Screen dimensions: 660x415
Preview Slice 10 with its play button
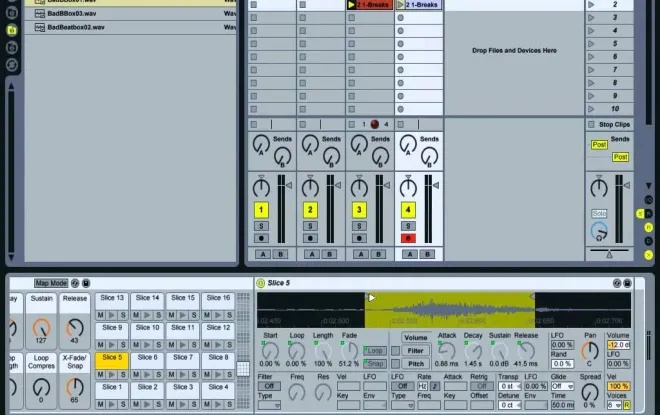point(147,345)
